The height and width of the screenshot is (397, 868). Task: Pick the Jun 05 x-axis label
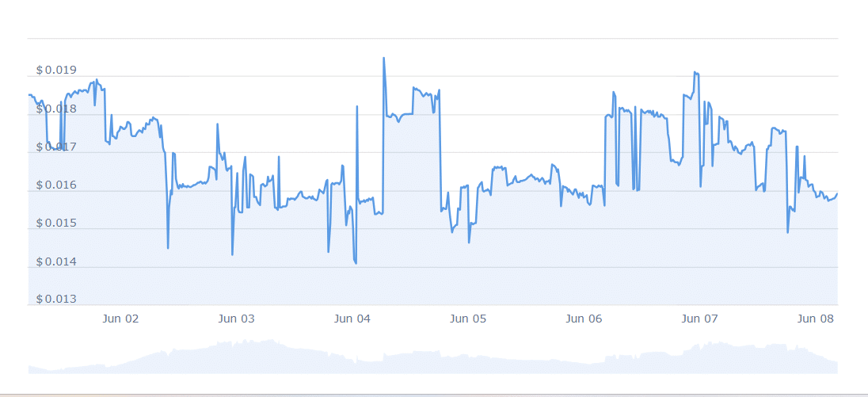coord(468,319)
